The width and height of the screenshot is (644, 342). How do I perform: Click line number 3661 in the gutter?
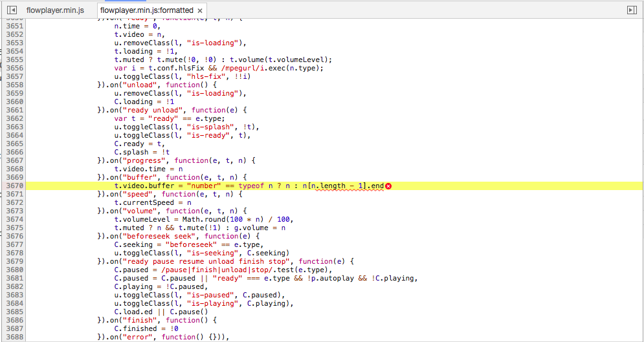[x=15, y=110]
